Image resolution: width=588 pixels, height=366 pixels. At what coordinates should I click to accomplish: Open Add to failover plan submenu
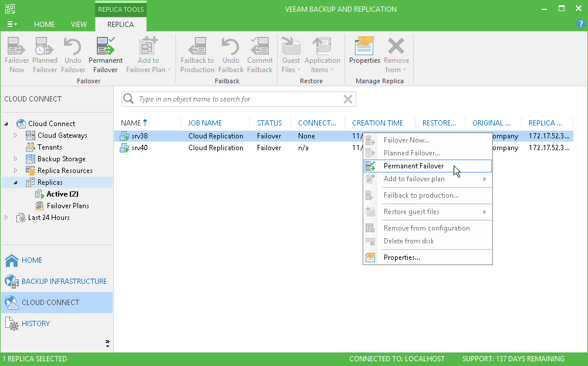[427, 179]
